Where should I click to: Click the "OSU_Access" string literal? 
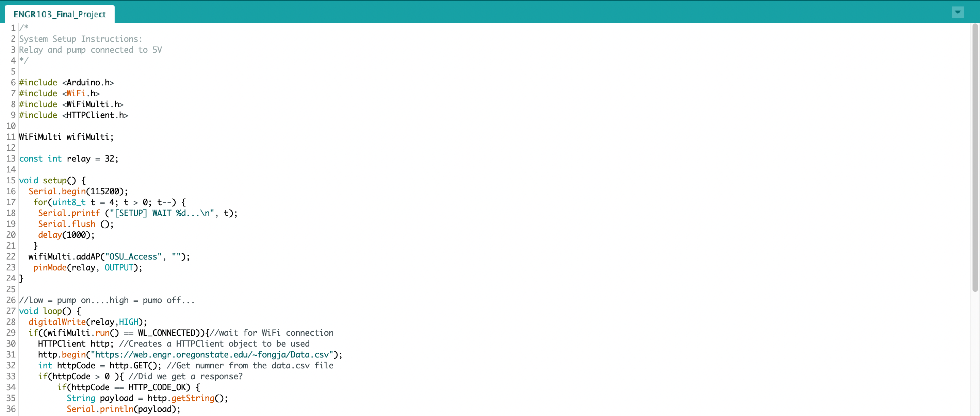tap(133, 257)
